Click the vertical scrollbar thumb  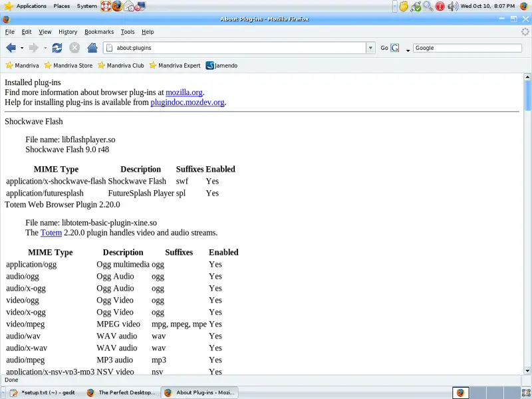point(527,95)
